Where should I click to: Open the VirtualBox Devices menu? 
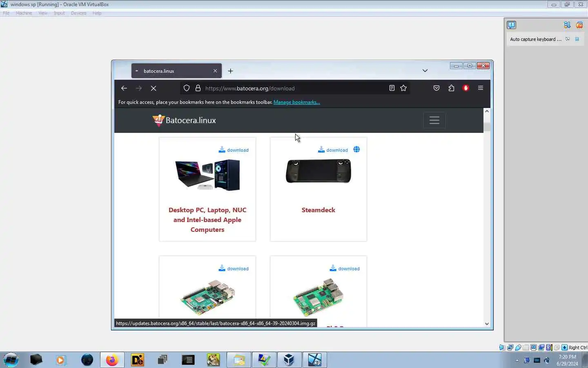coord(78,13)
